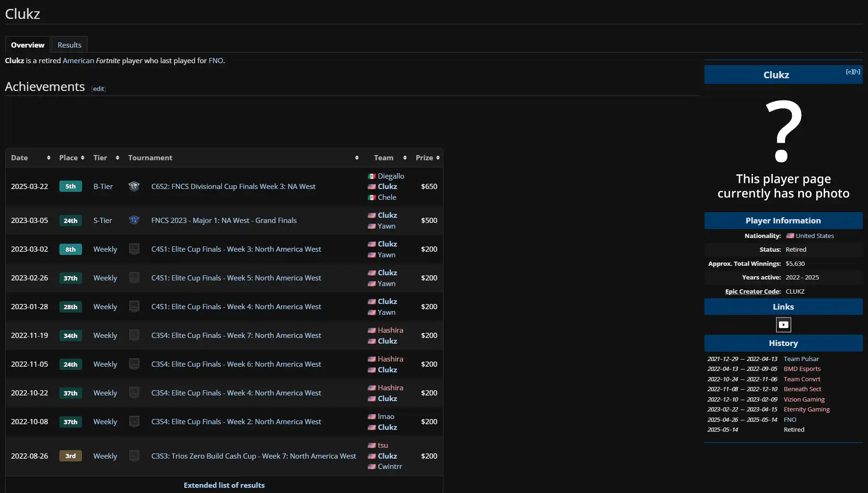This screenshot has height=493, width=868.
Task: Edit the Achievements section
Action: tap(98, 89)
